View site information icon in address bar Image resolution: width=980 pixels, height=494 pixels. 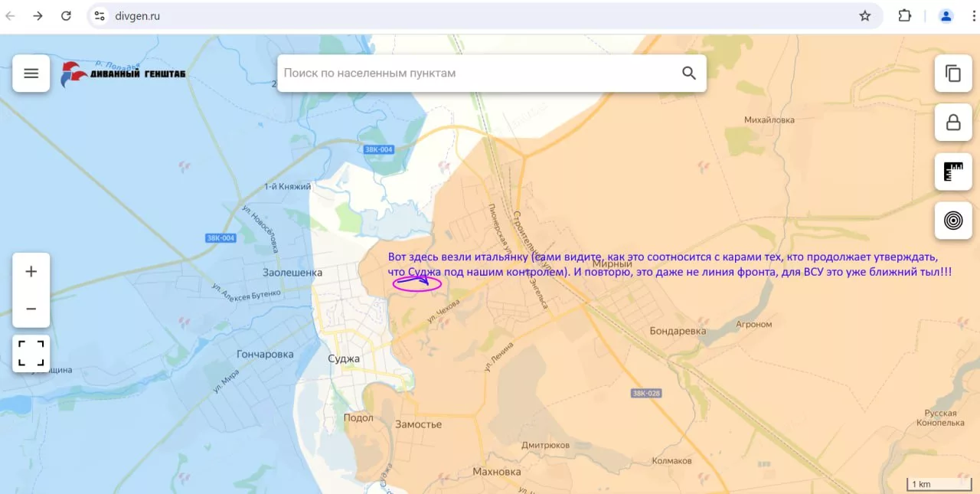tap(100, 16)
